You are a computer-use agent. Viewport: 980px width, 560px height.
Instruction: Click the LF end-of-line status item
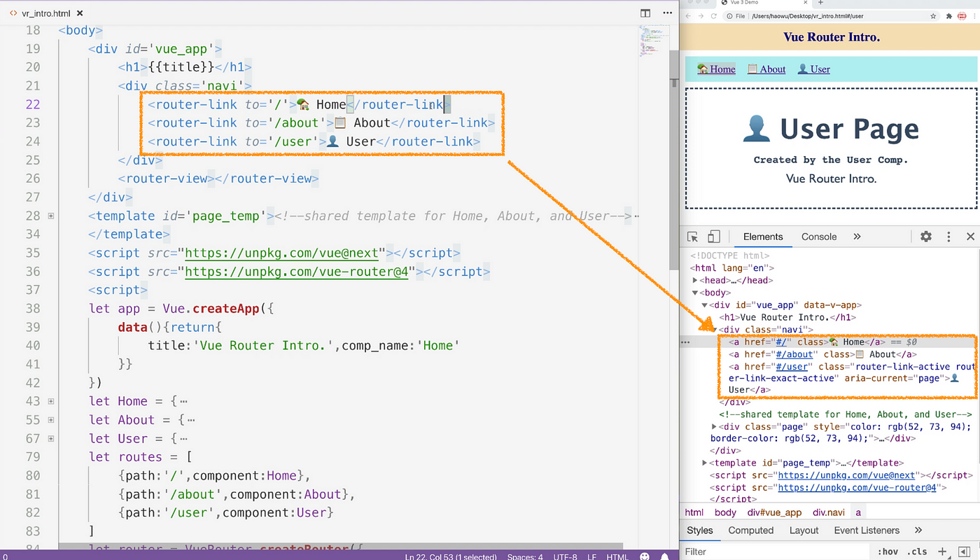coord(592,557)
